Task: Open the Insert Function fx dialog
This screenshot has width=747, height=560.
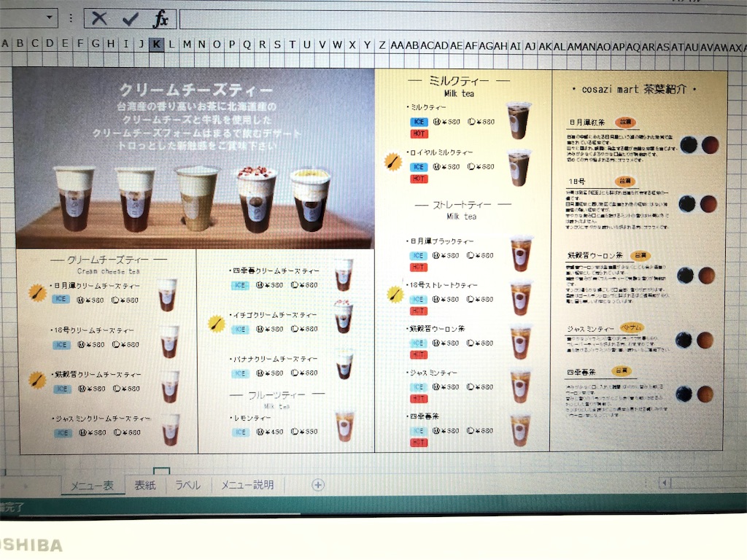Action: click(x=160, y=19)
